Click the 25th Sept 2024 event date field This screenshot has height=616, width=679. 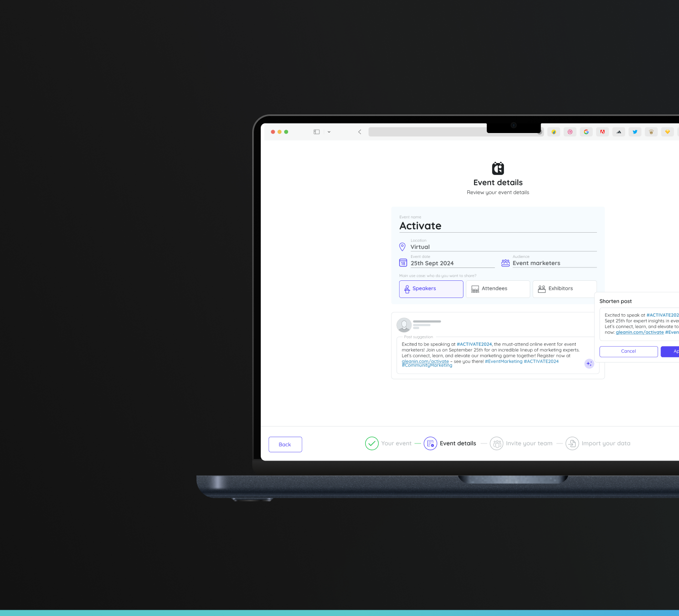click(x=453, y=263)
